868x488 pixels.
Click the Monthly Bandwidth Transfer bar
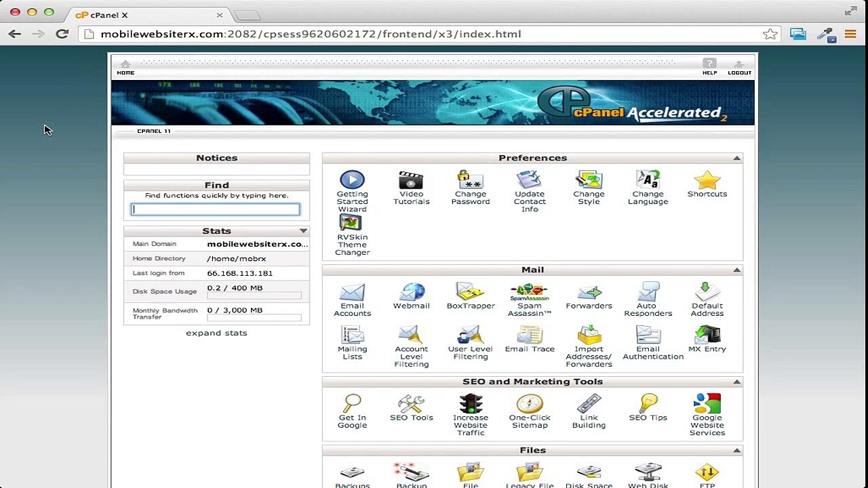[254, 317]
